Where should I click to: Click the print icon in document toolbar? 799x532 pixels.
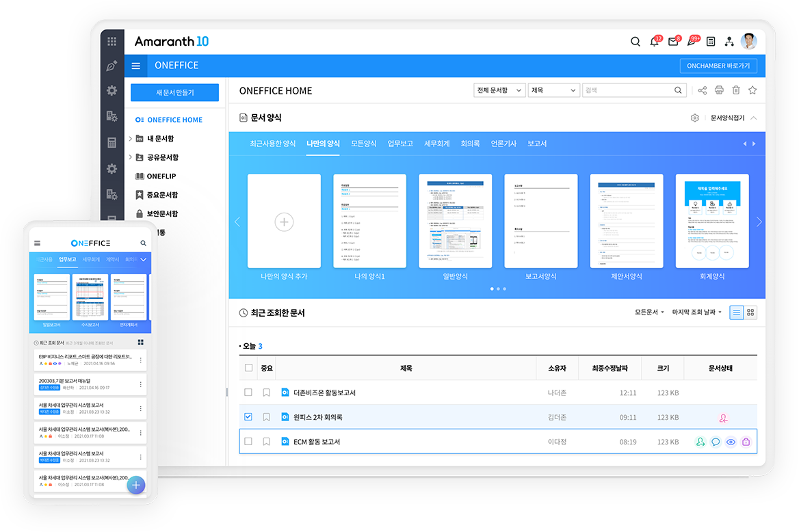719,90
